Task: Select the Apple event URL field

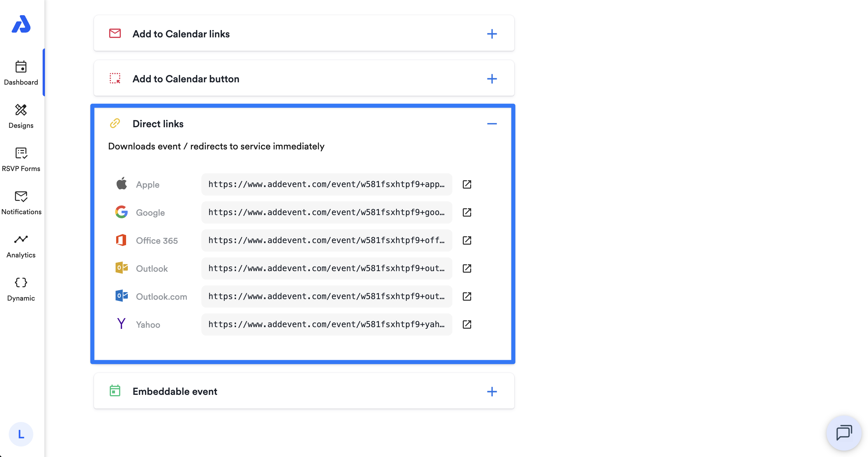Action: click(x=327, y=184)
